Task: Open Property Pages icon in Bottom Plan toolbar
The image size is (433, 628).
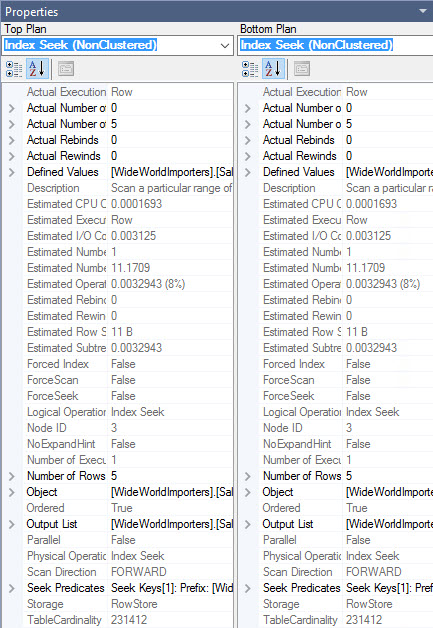Action: [302, 68]
